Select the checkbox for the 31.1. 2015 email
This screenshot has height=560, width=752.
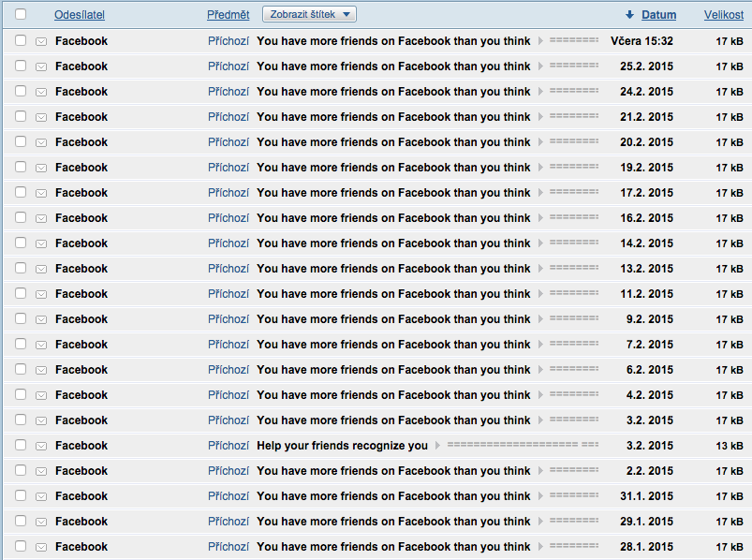(21, 496)
